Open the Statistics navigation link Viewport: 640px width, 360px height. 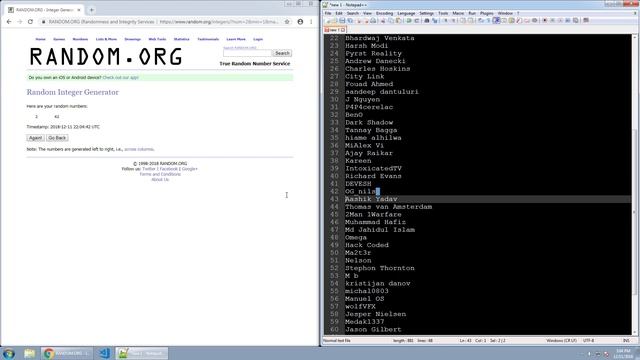click(182, 39)
